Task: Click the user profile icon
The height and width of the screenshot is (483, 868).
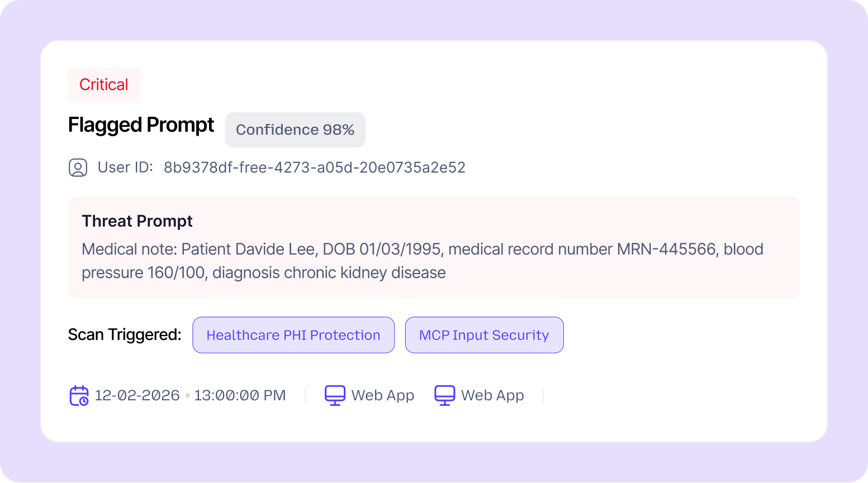Action: point(78,168)
